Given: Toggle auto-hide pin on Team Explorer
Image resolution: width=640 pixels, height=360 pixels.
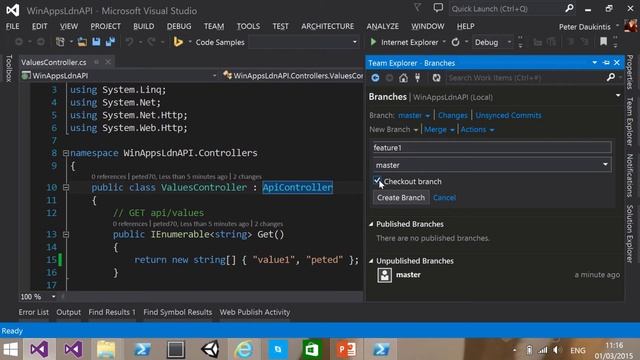Looking at the screenshot, I should click(x=606, y=62).
